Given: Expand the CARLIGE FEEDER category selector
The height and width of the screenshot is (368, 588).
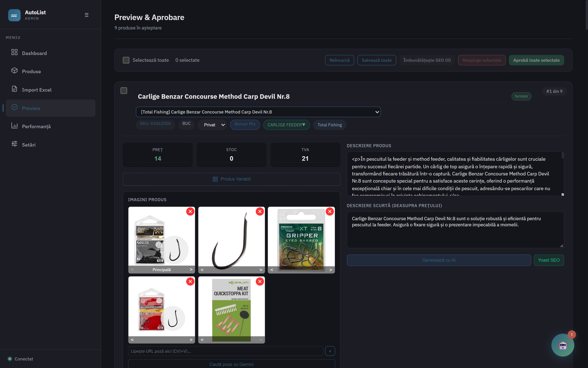Looking at the screenshot, I should pos(286,125).
